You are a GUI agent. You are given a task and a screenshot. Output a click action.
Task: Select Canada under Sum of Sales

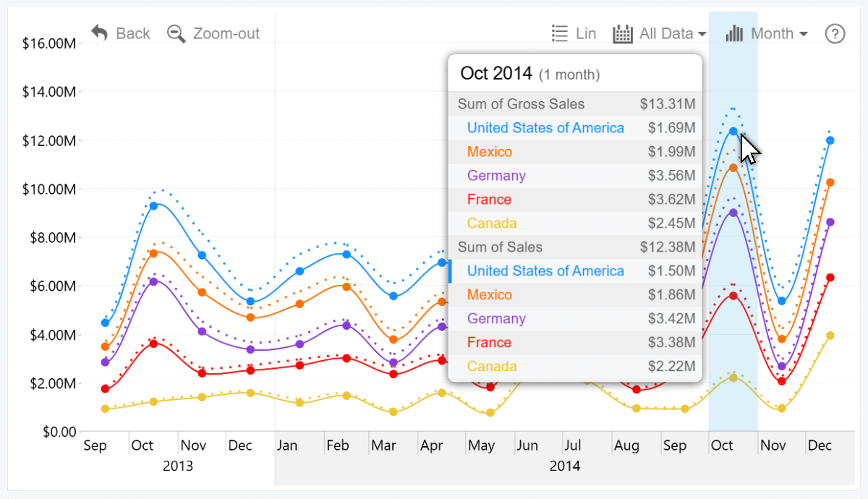pyautogui.click(x=492, y=366)
